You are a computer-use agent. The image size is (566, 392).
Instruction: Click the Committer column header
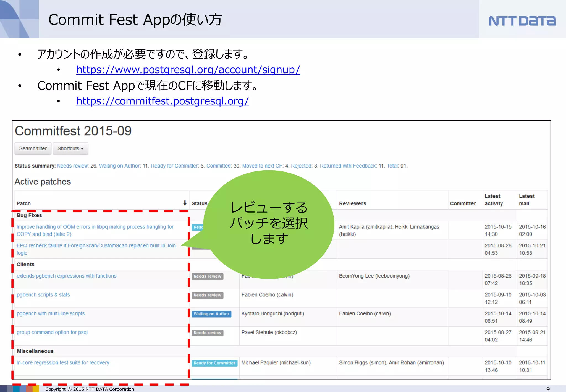coord(463,203)
